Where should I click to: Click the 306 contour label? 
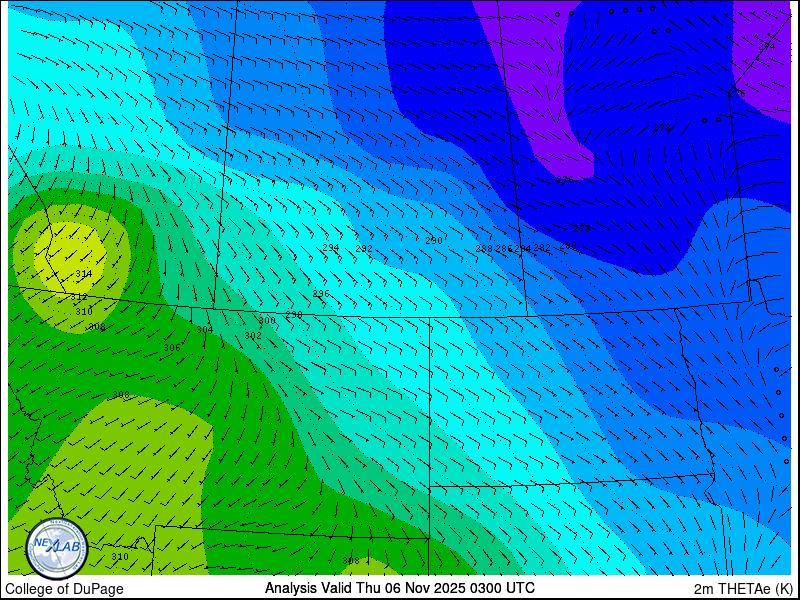click(x=171, y=347)
